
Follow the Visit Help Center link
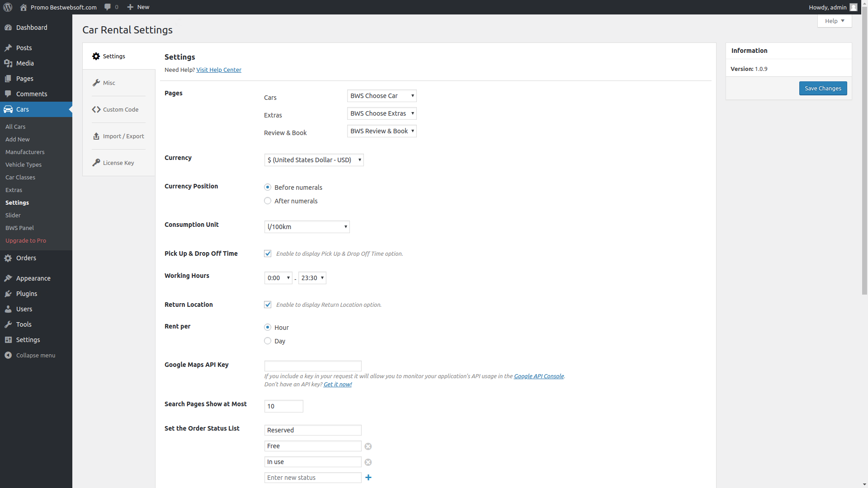coord(219,70)
